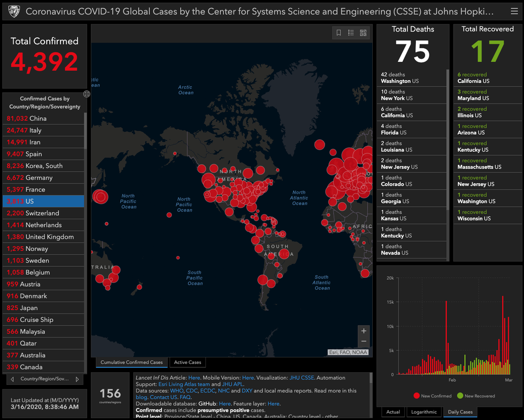This screenshot has height=420, width=524.
Task: Select '9,407 Spain' row
Action: (44, 154)
